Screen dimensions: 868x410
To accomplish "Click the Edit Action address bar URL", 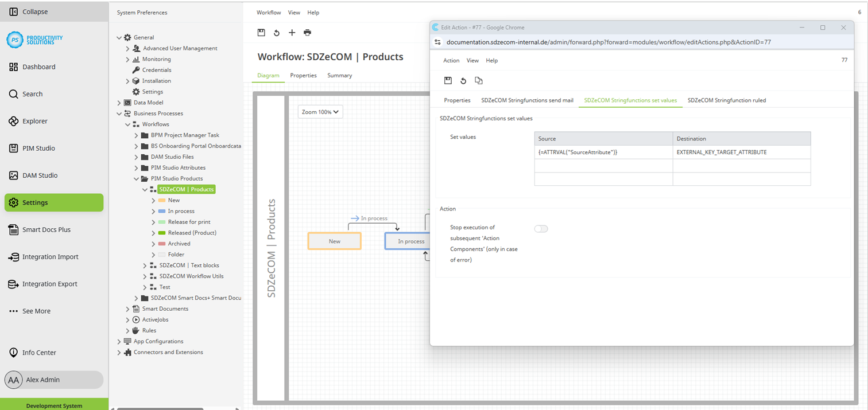I will [x=609, y=42].
